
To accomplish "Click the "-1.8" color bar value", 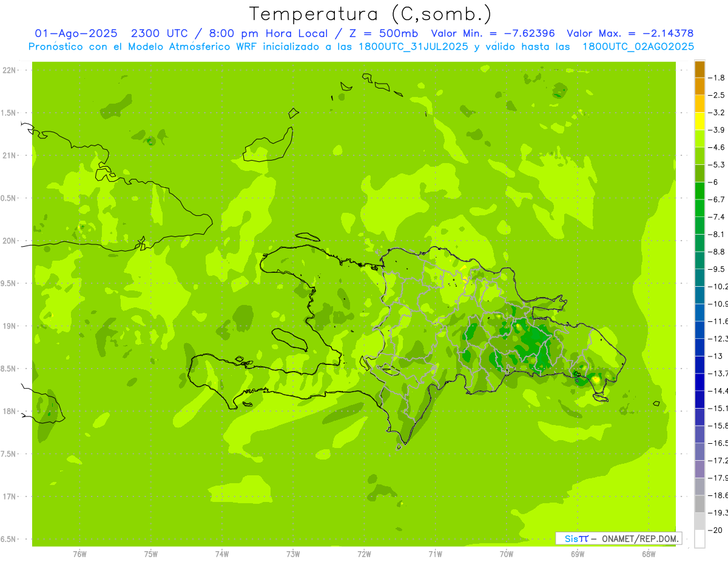I will coord(718,78).
